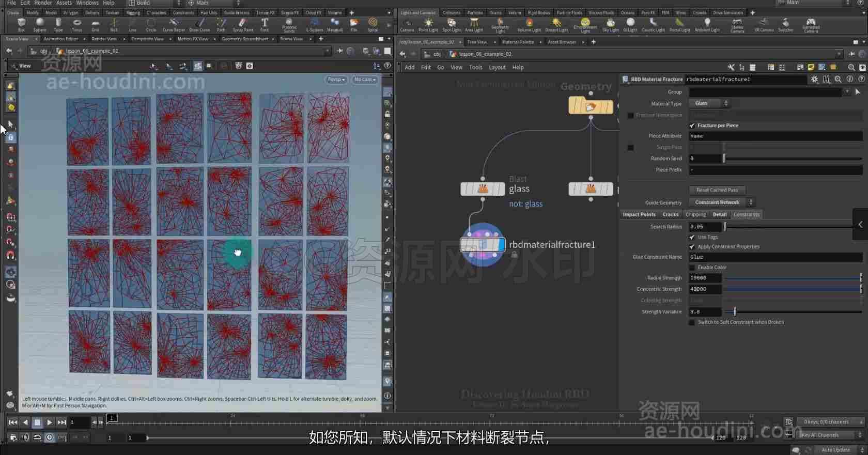Viewport: 868px width, 455px height.
Task: Open the Material Palette tab
Action: (518, 42)
